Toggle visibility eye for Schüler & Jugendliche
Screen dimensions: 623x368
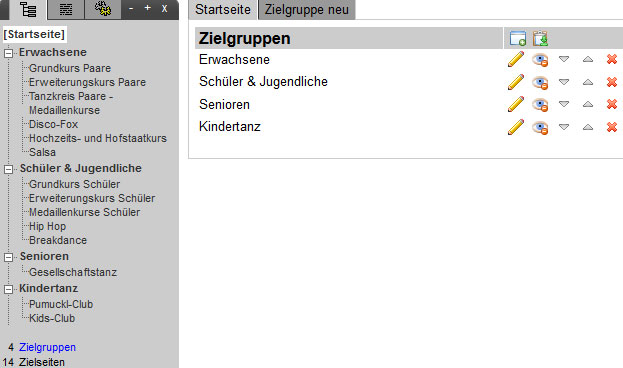[540, 82]
